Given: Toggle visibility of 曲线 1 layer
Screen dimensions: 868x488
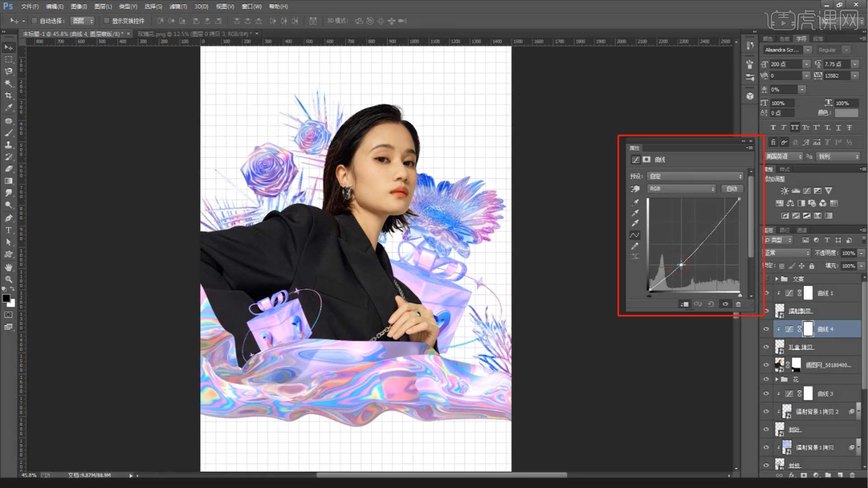Looking at the screenshot, I should 766,293.
